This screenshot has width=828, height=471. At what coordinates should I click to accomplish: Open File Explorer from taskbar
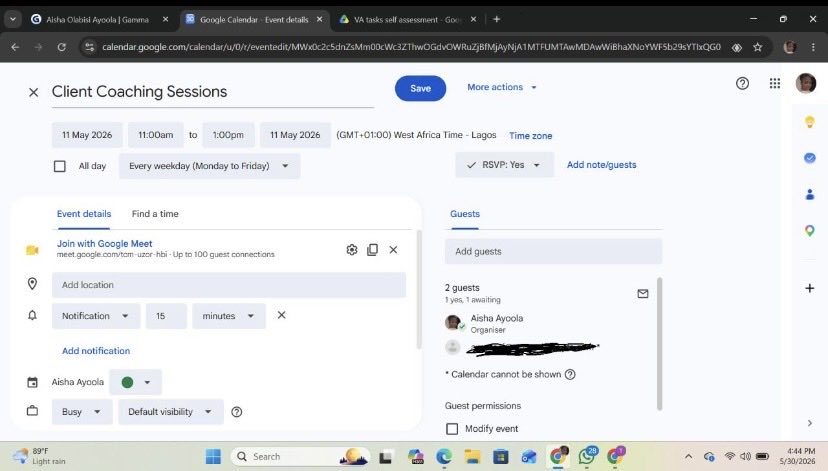(472, 456)
